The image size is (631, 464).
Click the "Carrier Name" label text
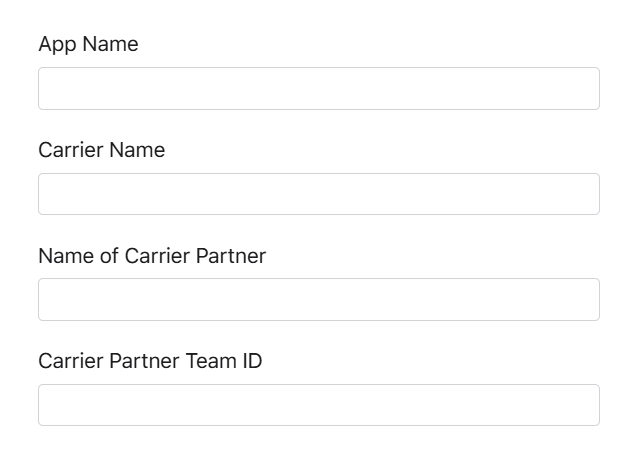[101, 150]
